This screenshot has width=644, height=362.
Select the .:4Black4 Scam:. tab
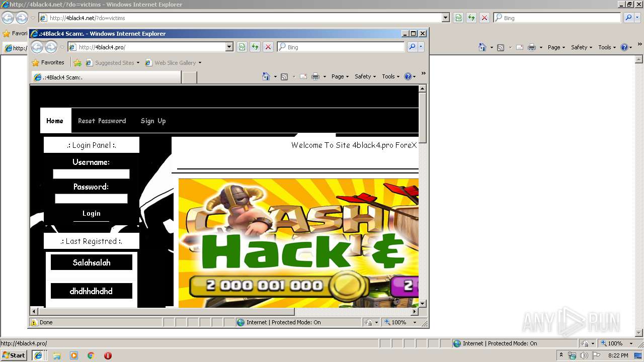[106, 77]
